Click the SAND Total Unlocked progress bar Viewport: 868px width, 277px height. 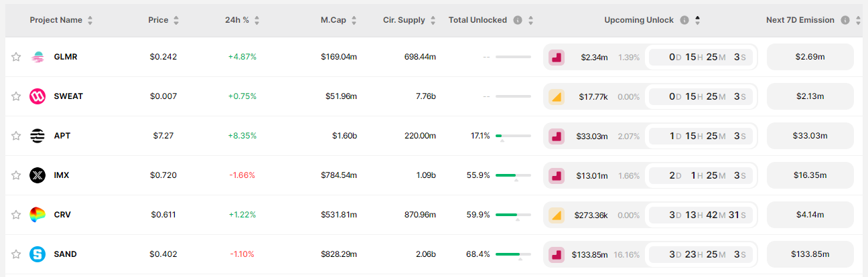(x=513, y=254)
